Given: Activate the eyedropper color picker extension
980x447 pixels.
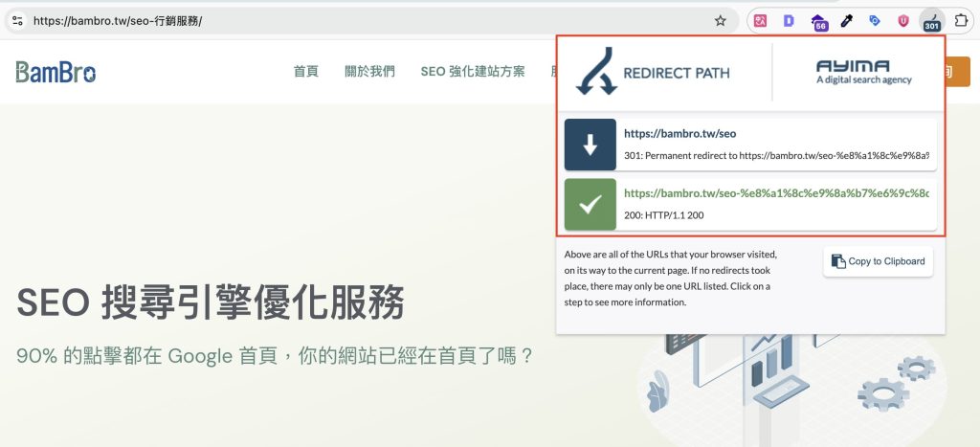Looking at the screenshot, I should tap(846, 21).
